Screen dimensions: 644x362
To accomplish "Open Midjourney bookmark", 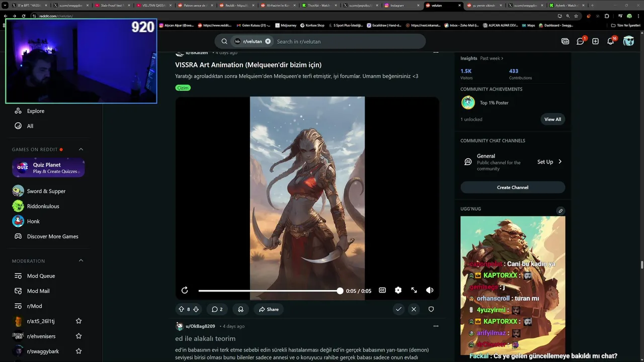I will [x=285, y=25].
